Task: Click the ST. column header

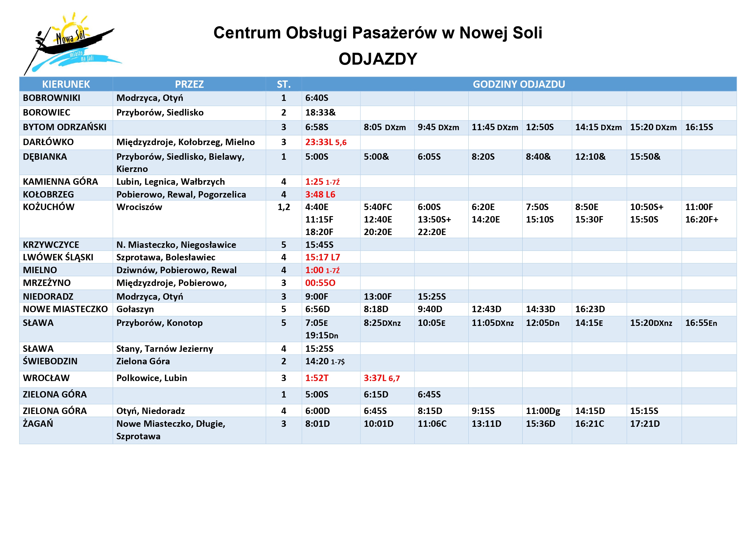Action: coord(283,84)
